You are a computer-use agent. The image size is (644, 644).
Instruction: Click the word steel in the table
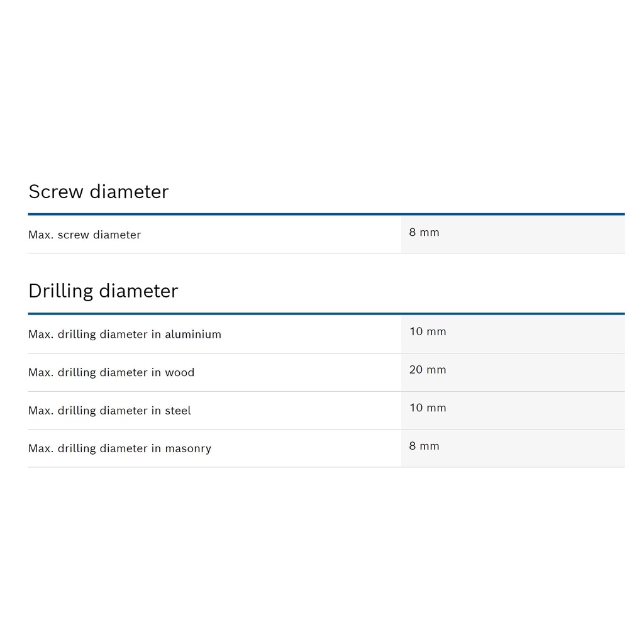pyautogui.click(x=178, y=411)
